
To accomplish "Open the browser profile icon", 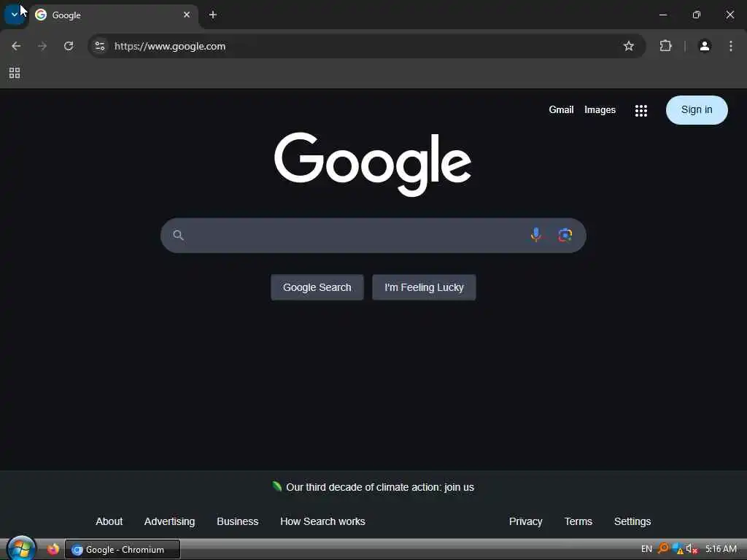I will pos(705,46).
